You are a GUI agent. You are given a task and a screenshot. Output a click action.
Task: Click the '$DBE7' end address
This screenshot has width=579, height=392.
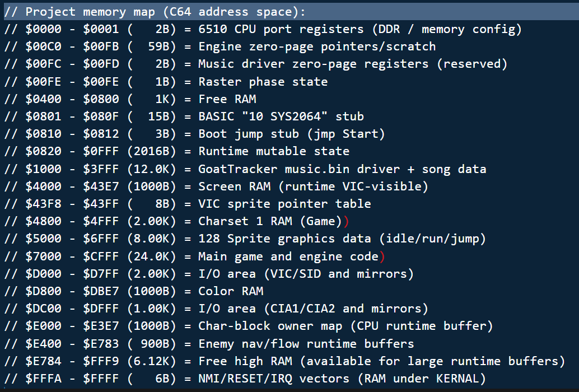coord(101,291)
